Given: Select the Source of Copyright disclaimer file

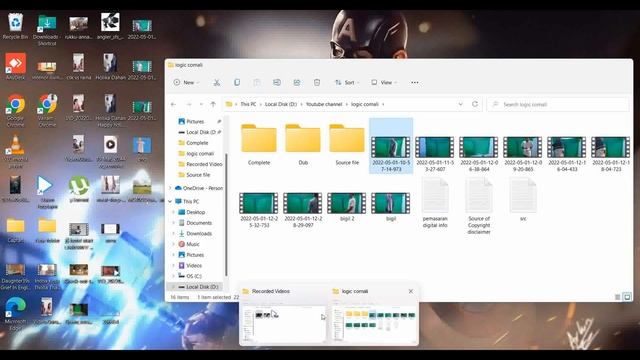Looking at the screenshot, I should (479, 207).
